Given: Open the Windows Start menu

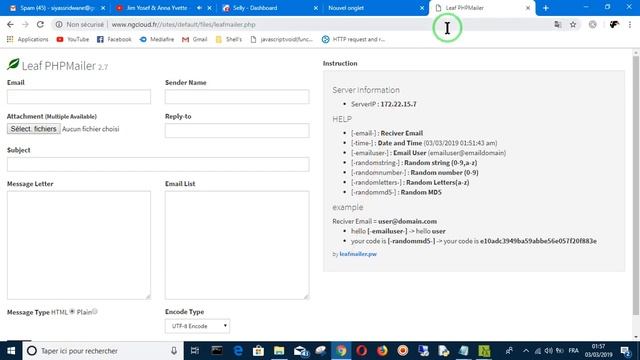Looking at the screenshot, I should coord(11,351).
